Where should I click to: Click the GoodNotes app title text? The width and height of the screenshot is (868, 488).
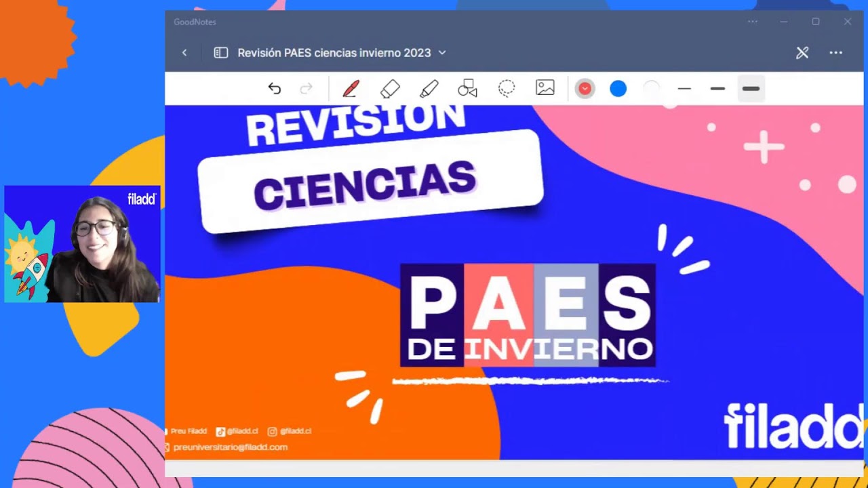[195, 22]
